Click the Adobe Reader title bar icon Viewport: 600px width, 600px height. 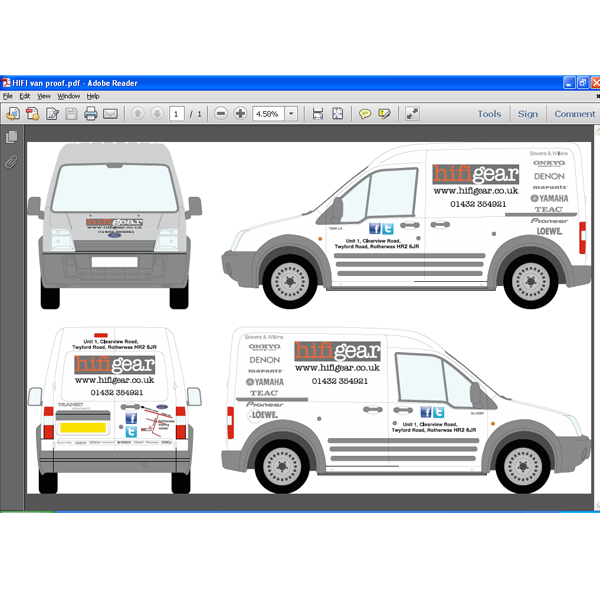(6, 83)
